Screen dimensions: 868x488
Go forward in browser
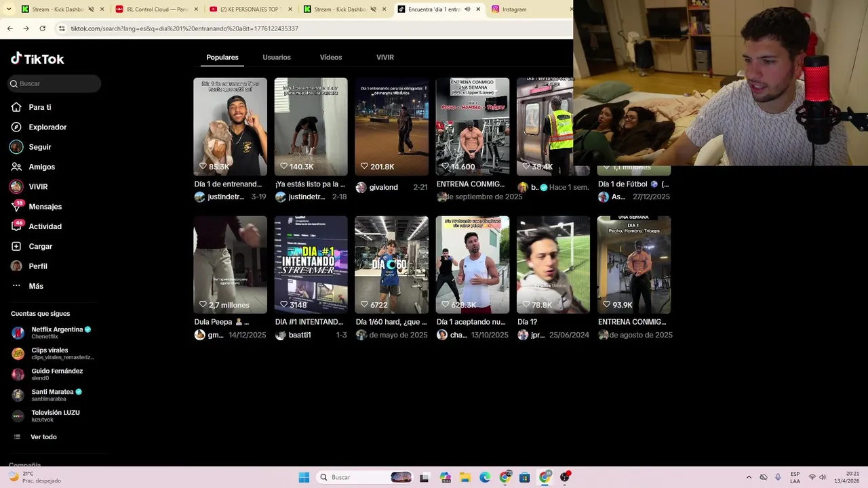(26, 28)
